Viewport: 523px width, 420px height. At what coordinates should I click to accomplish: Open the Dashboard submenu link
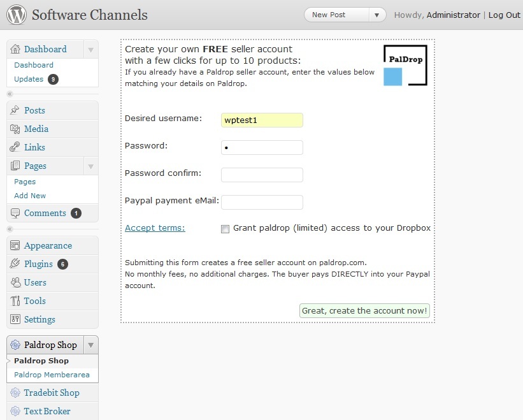[34, 65]
